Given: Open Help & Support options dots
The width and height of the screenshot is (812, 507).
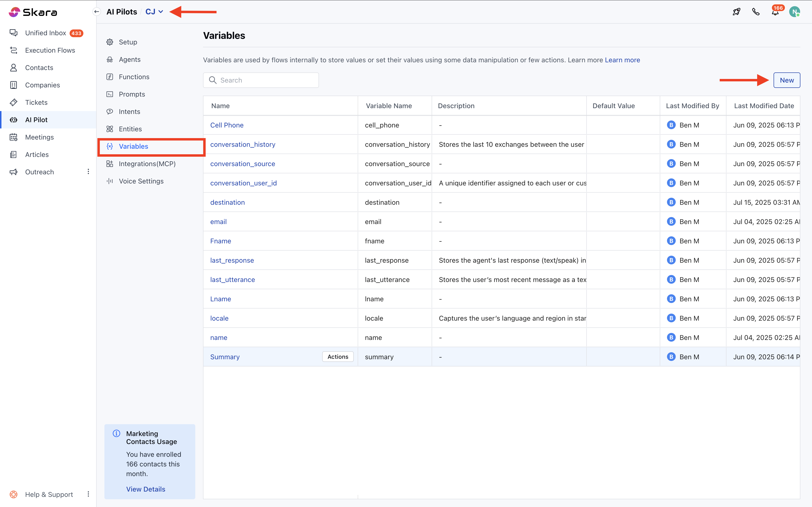Looking at the screenshot, I should pyautogui.click(x=88, y=494).
